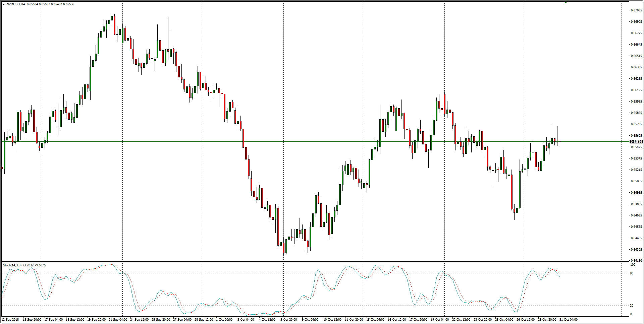Click the 0.64180 price axis label

636,261
